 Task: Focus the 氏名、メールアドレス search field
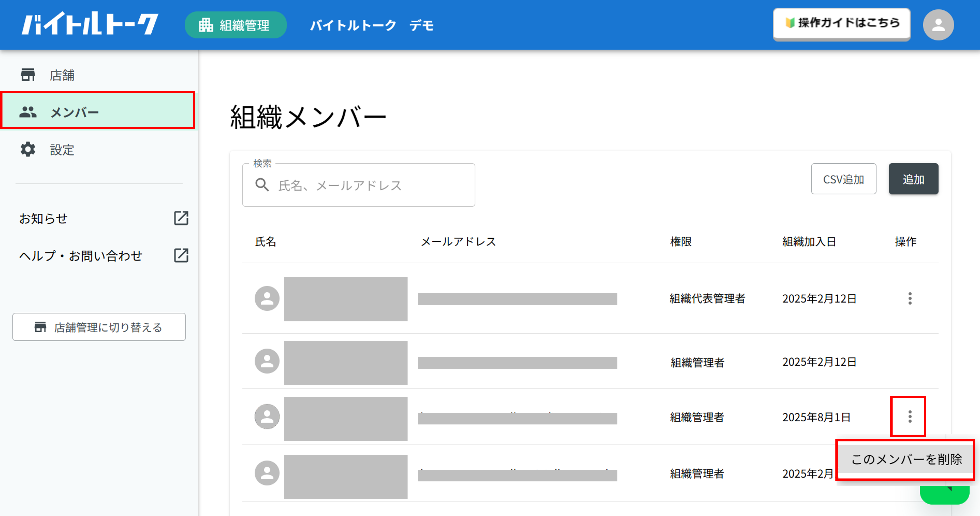(x=358, y=185)
